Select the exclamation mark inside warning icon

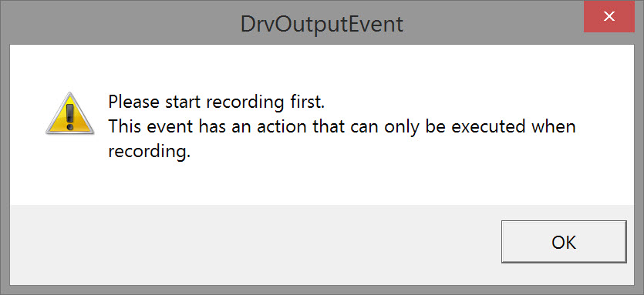[70, 117]
